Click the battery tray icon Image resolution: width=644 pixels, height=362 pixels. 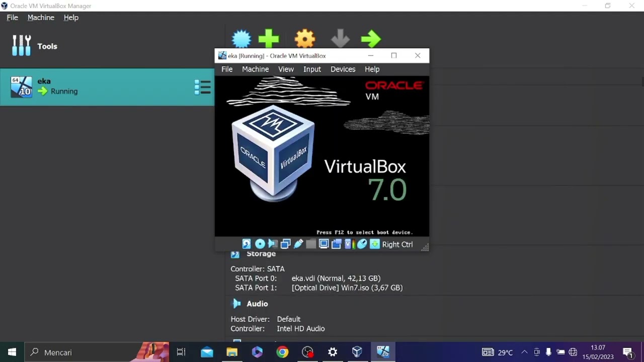tap(560, 352)
